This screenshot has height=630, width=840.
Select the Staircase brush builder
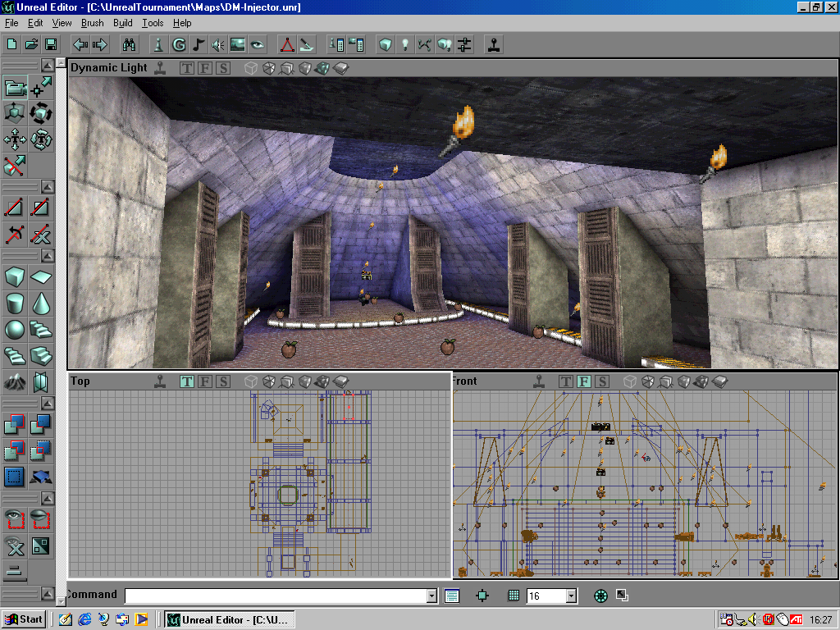pos(41,328)
